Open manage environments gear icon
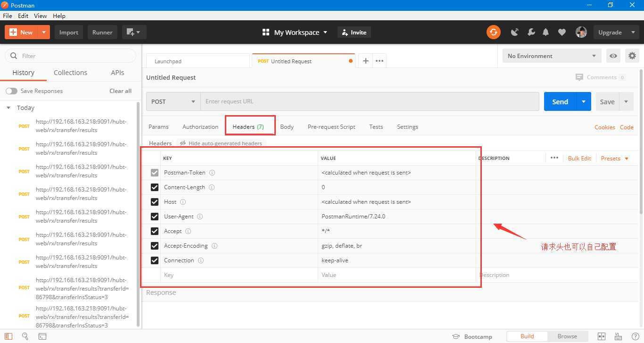Image resolution: width=644 pixels, height=343 pixels. pos(632,56)
